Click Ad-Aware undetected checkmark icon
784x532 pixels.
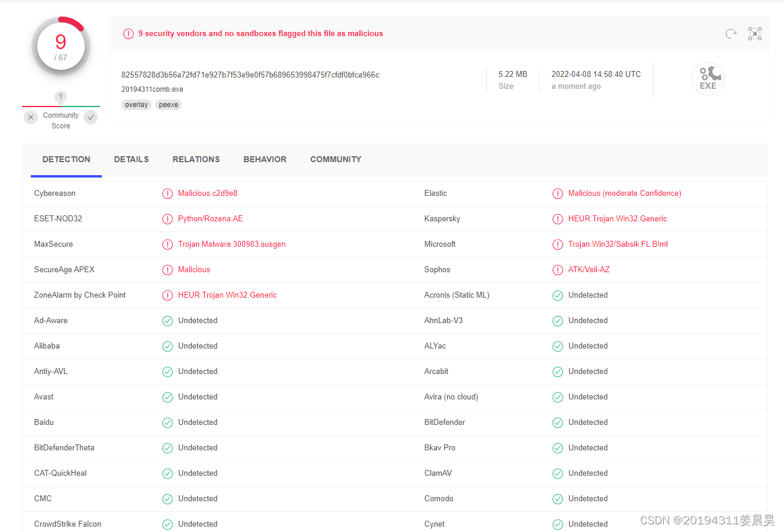point(168,321)
